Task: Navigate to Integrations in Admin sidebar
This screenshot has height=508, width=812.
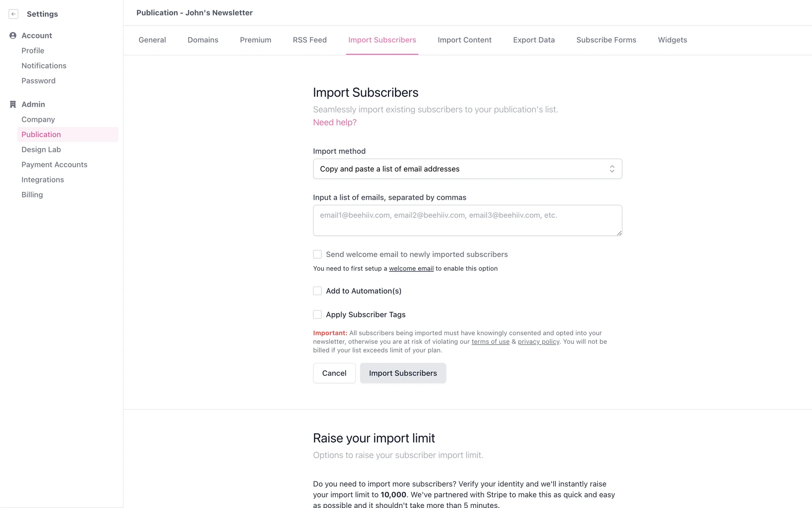Action: click(x=43, y=179)
